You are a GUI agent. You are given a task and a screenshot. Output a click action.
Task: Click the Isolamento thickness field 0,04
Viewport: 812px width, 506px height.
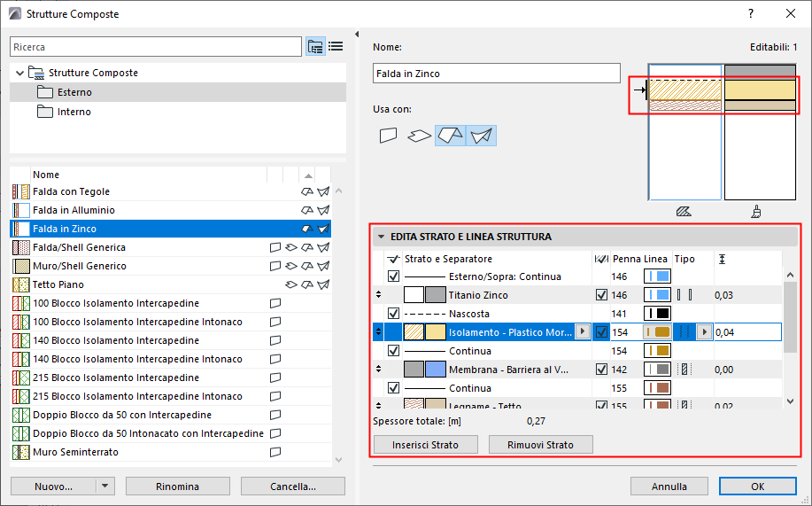pos(747,332)
